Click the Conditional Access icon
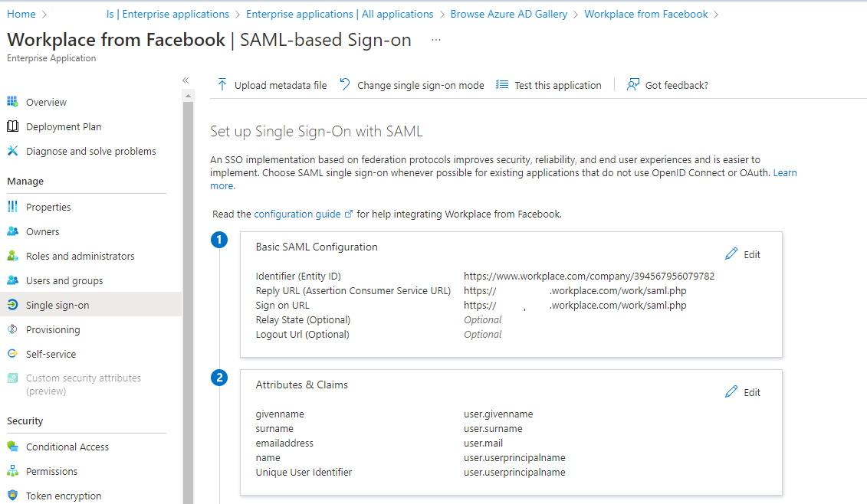The width and height of the screenshot is (867, 504). click(12, 447)
